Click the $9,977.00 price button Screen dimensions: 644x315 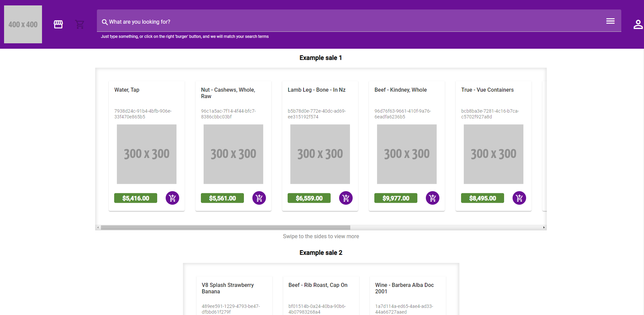(x=396, y=198)
